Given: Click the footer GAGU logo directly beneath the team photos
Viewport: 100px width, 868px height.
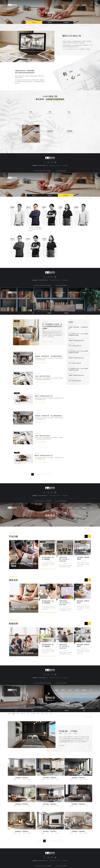Looking at the screenshot, I should tap(50, 272).
